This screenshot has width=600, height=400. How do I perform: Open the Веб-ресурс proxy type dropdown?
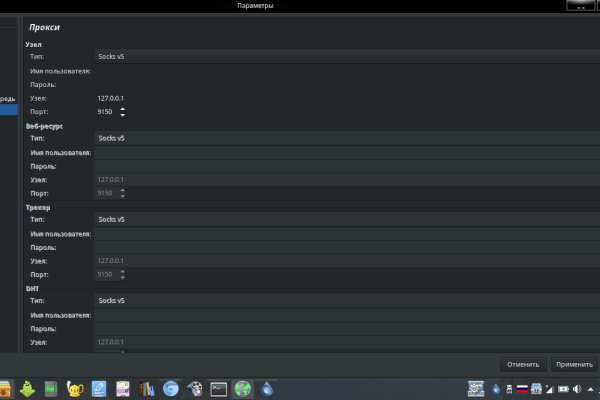[x=345, y=138]
